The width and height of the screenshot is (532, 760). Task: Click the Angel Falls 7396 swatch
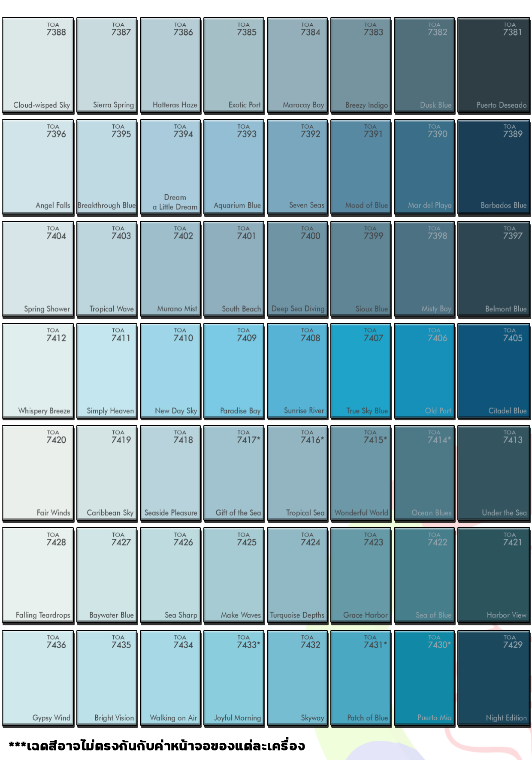coord(38,167)
